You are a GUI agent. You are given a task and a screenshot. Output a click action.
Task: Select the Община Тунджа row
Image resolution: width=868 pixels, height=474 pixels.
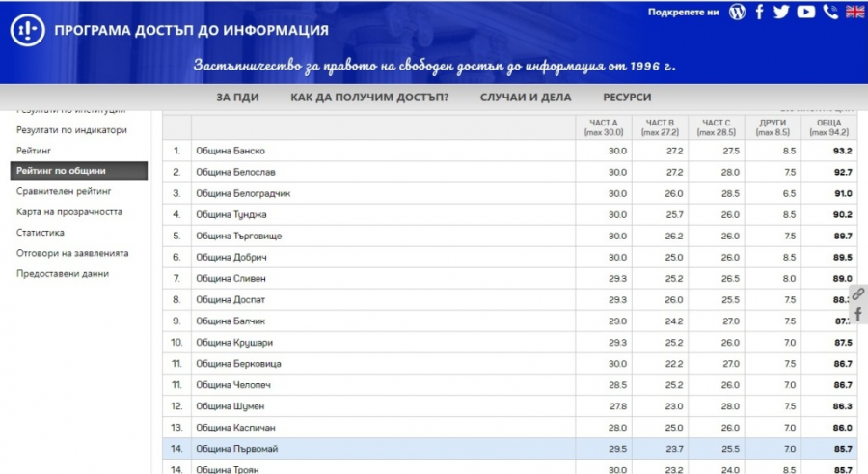(510, 214)
